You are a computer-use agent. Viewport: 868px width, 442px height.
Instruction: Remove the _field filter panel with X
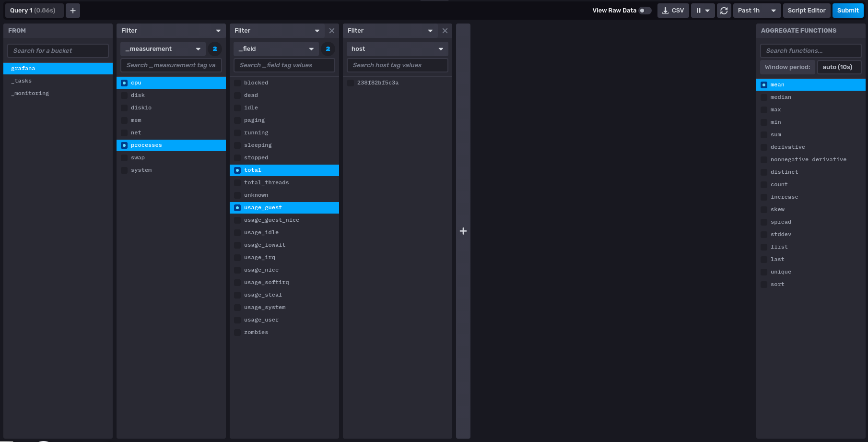[332, 31]
